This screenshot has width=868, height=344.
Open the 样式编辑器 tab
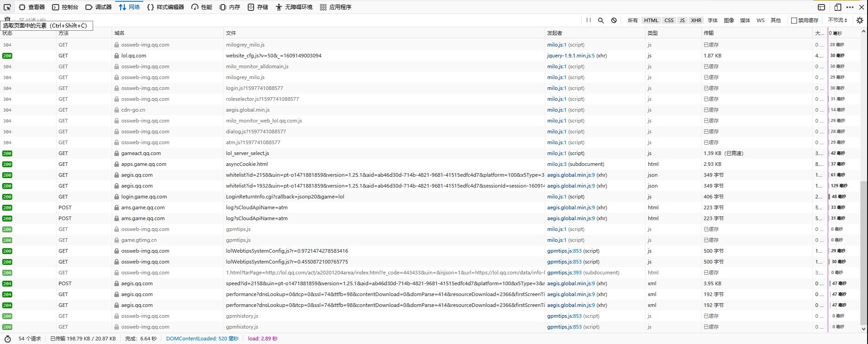(165, 7)
